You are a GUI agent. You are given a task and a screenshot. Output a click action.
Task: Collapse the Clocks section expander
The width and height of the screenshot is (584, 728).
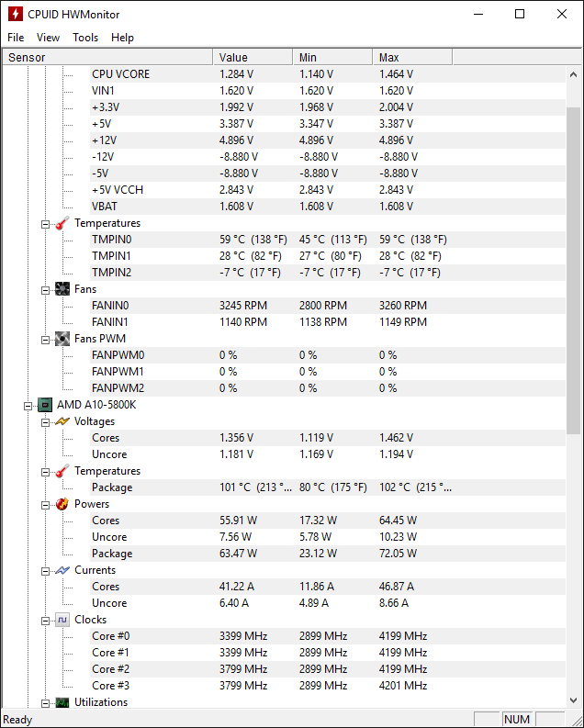click(x=45, y=621)
